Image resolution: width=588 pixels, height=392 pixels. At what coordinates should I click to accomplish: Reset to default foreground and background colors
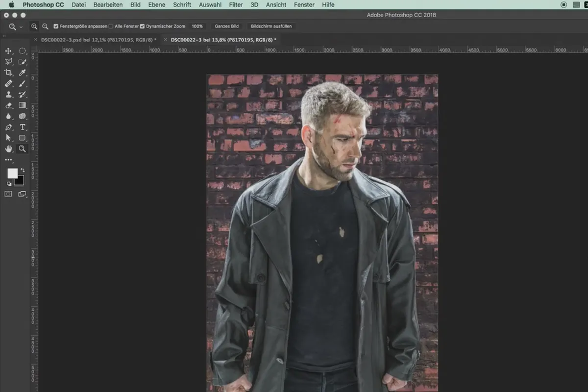click(8, 184)
